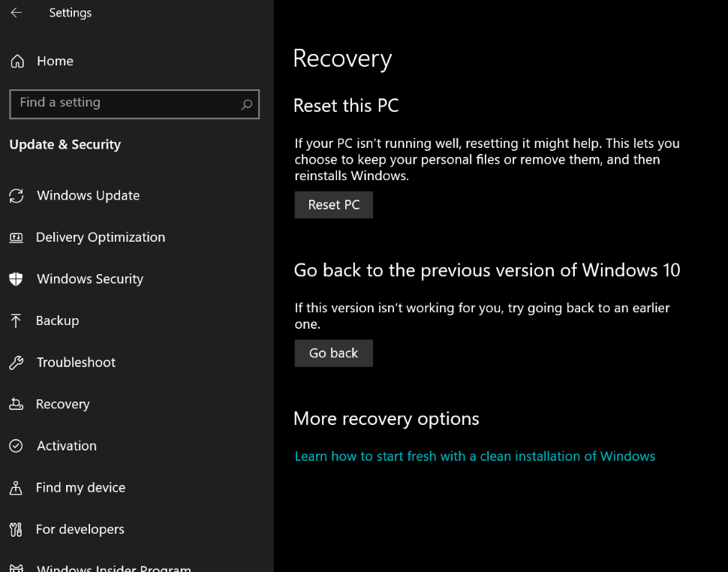Click the Update & Security heading
Image resolution: width=728 pixels, height=572 pixels.
pyautogui.click(x=65, y=144)
